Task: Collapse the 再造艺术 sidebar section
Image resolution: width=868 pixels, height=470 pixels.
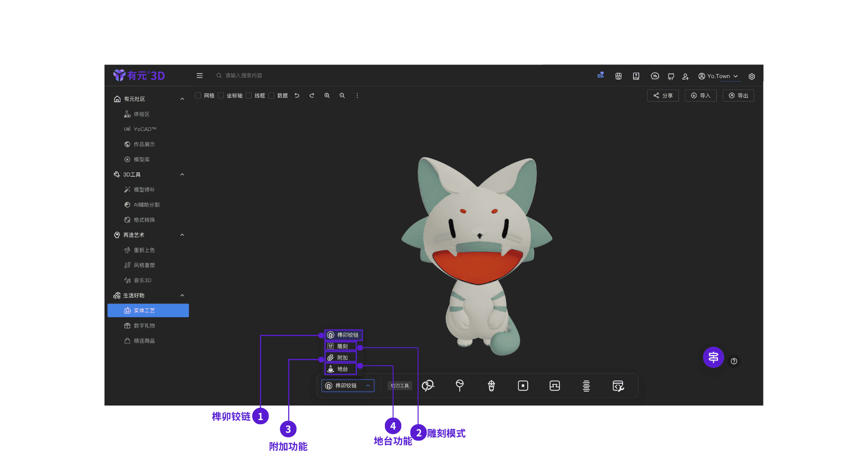Action: click(182, 235)
